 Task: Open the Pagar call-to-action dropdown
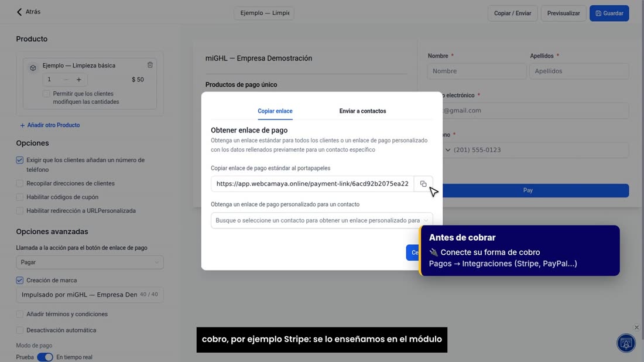coord(90,262)
